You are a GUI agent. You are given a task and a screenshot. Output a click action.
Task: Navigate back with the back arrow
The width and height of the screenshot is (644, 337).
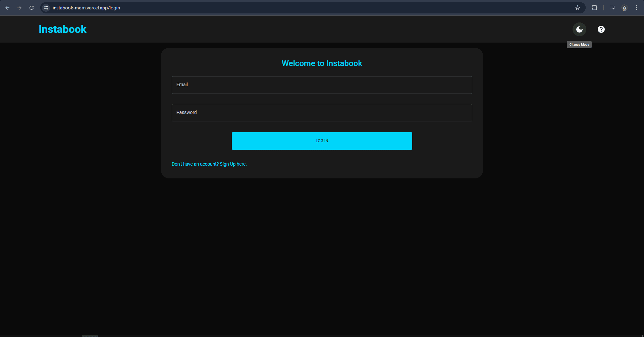7,7
